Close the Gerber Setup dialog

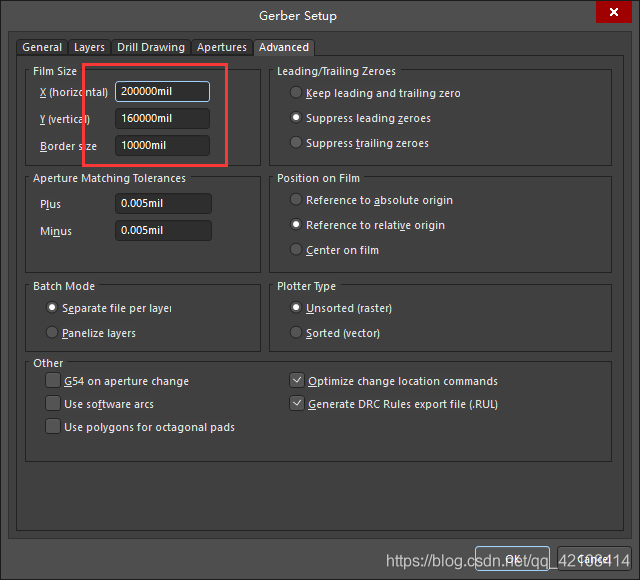(x=613, y=12)
